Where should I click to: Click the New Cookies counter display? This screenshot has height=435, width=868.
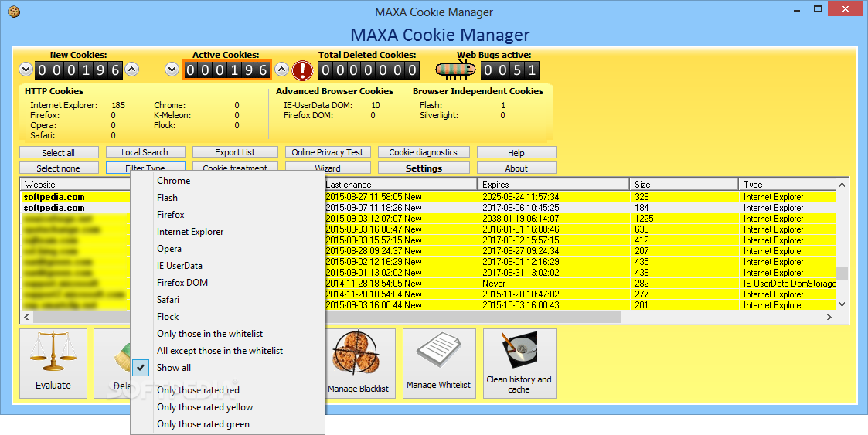[79, 70]
